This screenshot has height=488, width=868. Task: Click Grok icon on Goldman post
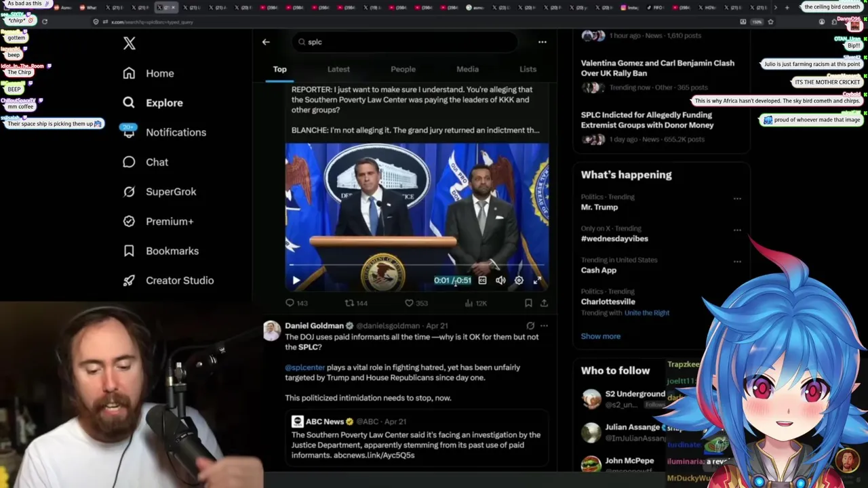(530, 326)
